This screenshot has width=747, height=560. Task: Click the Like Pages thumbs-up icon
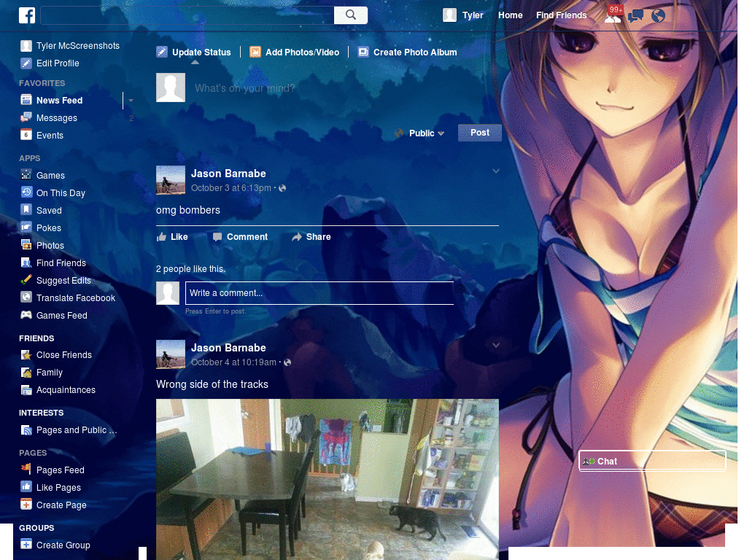click(x=26, y=487)
